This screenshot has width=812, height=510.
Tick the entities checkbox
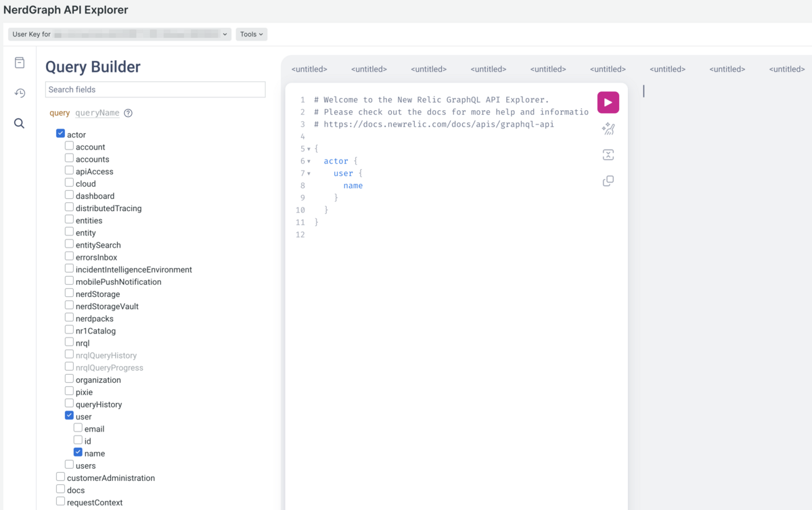click(69, 220)
